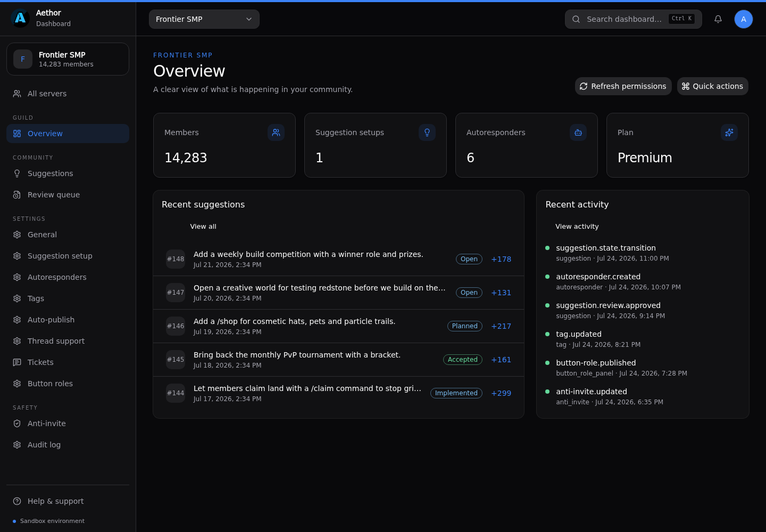Click suggestion.state.transition activity entry

point(643,253)
